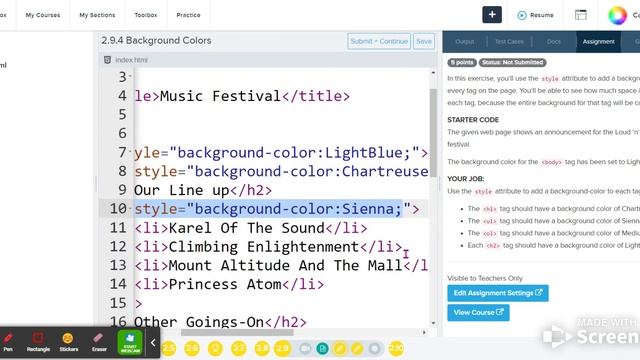Screen dimensions: 640x360
Task: Click Submit + Continue button
Action: 379,41
